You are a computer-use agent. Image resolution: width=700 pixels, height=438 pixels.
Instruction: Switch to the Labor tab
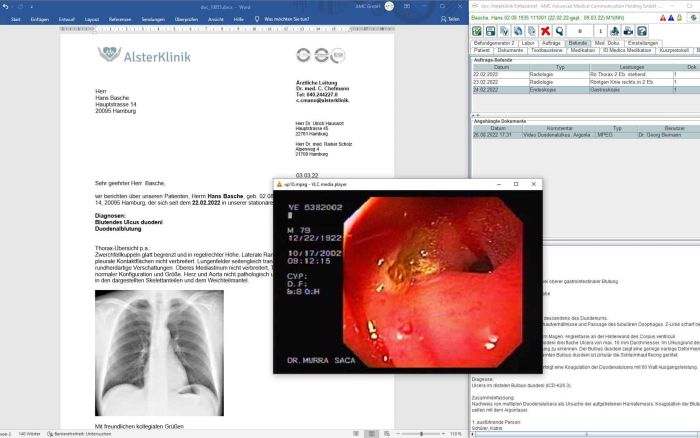click(x=528, y=43)
